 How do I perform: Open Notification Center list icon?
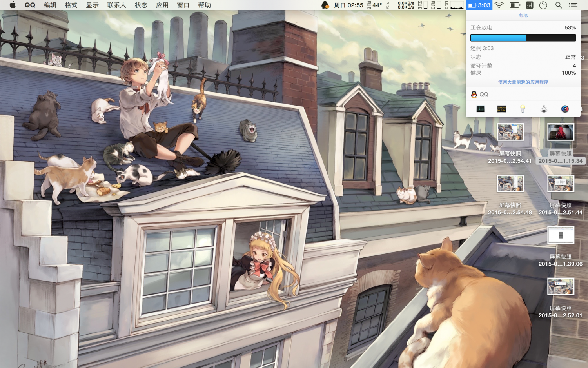tap(573, 5)
